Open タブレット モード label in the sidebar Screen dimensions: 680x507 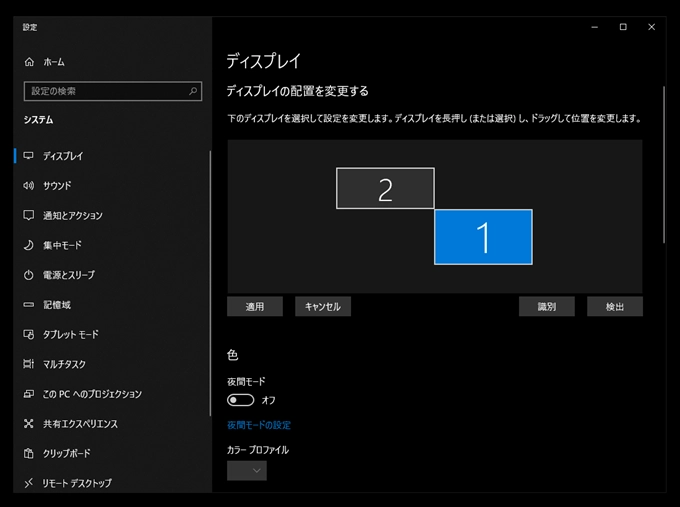(x=71, y=334)
